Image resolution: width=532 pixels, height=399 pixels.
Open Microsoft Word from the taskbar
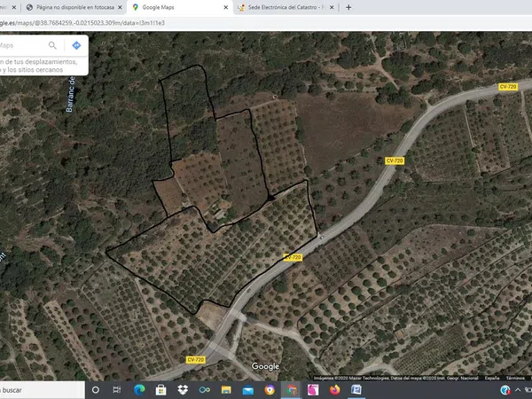[356, 389]
